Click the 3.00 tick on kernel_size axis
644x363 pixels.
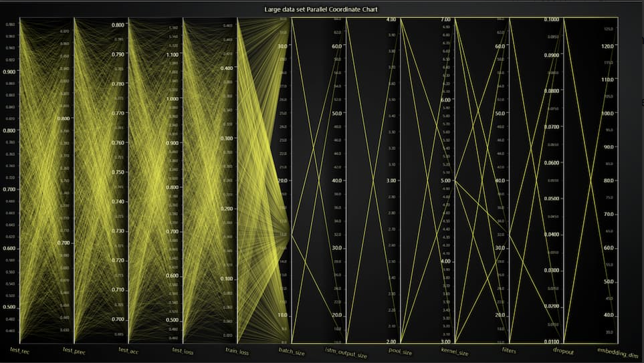point(445,342)
